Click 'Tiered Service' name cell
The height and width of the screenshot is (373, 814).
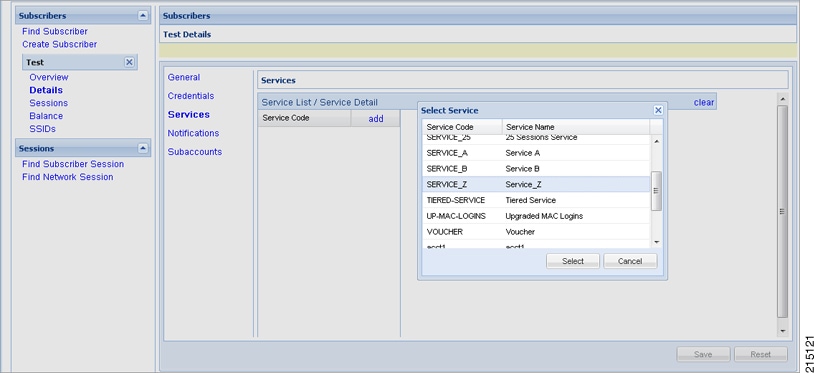[x=531, y=200]
